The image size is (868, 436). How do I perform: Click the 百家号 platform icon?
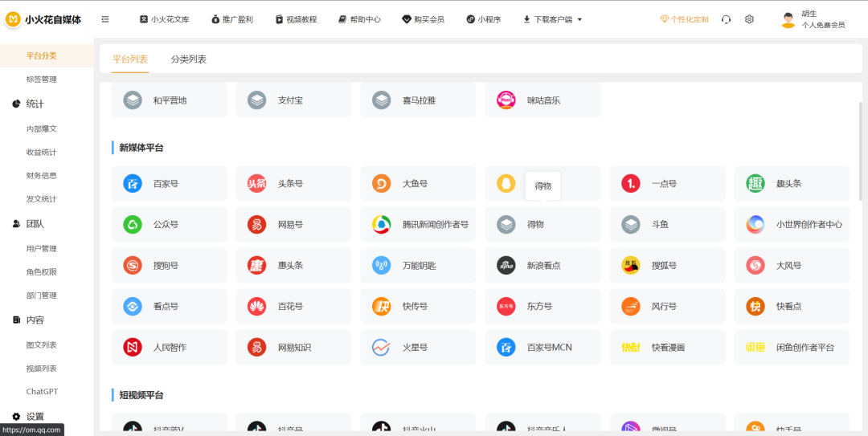(x=133, y=184)
